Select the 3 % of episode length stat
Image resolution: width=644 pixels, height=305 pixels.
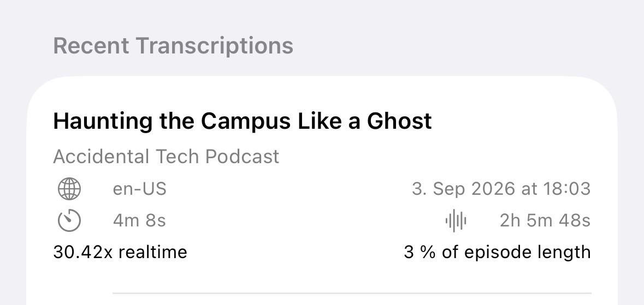[498, 252]
